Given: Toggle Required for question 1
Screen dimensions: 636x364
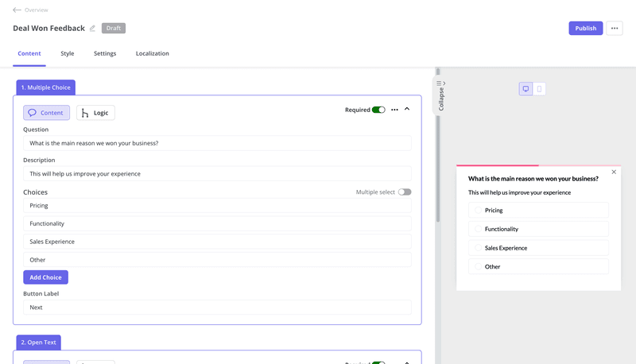Looking at the screenshot, I should 378,110.
